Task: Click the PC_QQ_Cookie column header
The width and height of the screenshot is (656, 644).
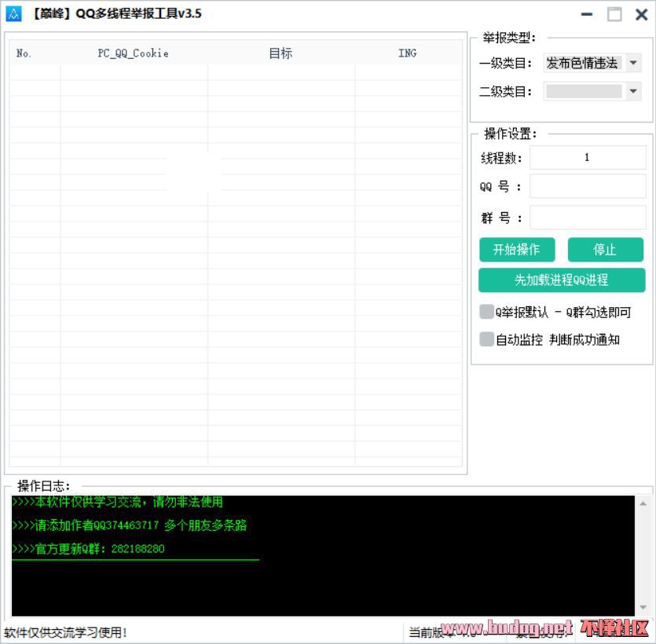Action: (134, 53)
